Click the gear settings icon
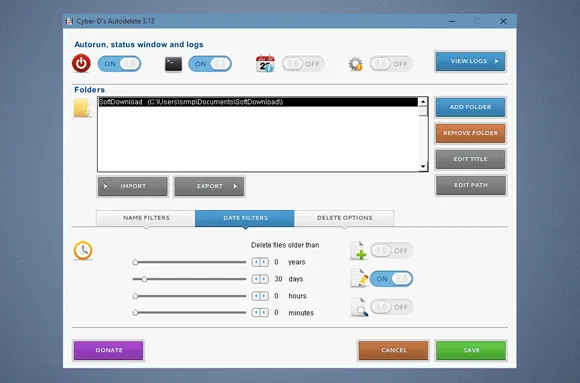 (355, 64)
